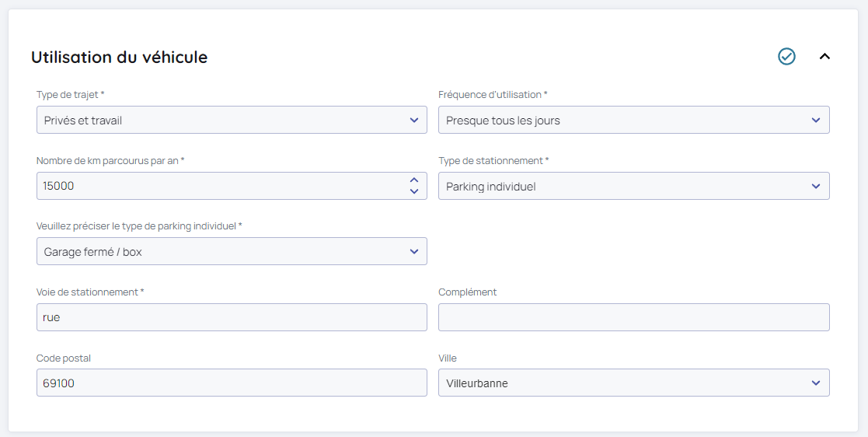The image size is (868, 437).
Task: Focus the km parcourus field showing 15000
Action: point(218,187)
